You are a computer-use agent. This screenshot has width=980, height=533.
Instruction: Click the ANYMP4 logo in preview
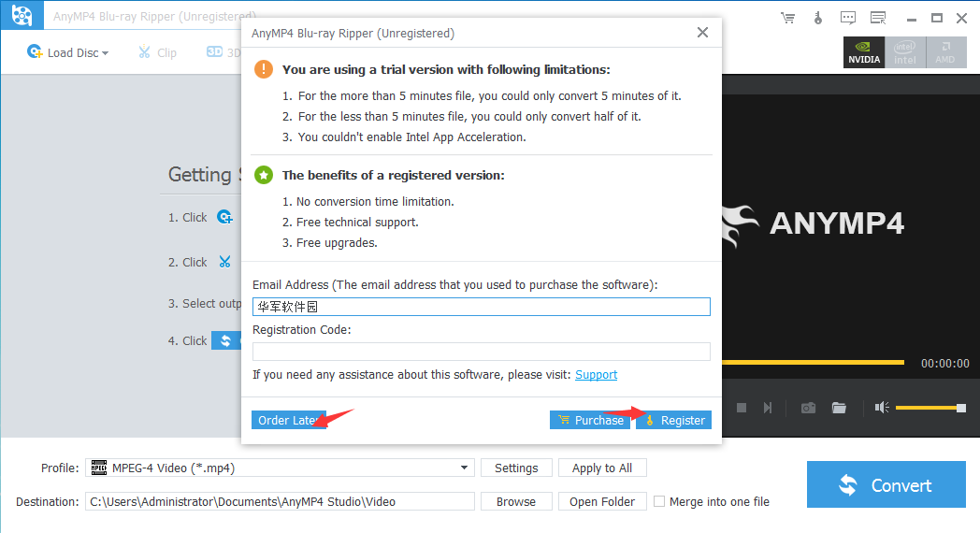coord(814,223)
